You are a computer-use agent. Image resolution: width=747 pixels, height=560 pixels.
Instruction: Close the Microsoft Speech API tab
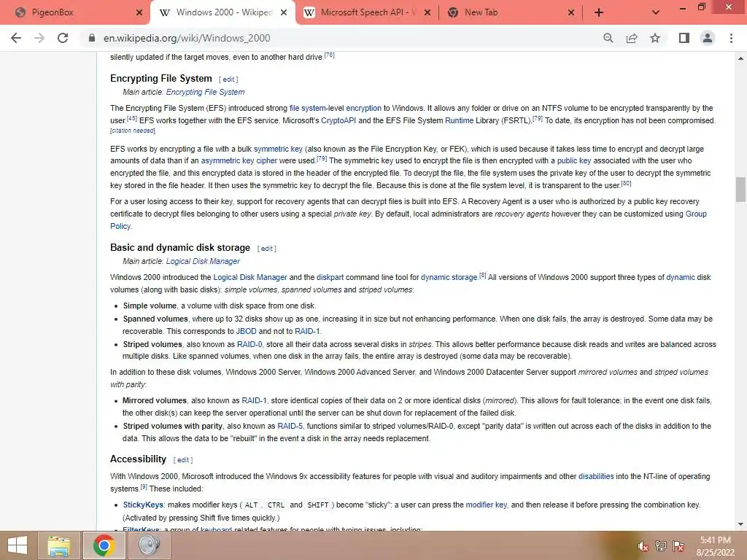427,13
